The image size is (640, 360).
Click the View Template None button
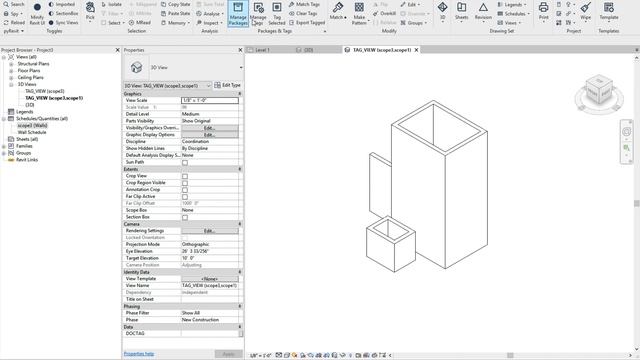210,279
